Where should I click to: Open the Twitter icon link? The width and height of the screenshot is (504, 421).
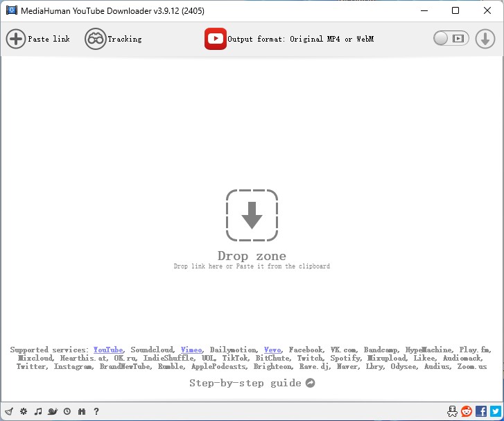(x=495, y=411)
